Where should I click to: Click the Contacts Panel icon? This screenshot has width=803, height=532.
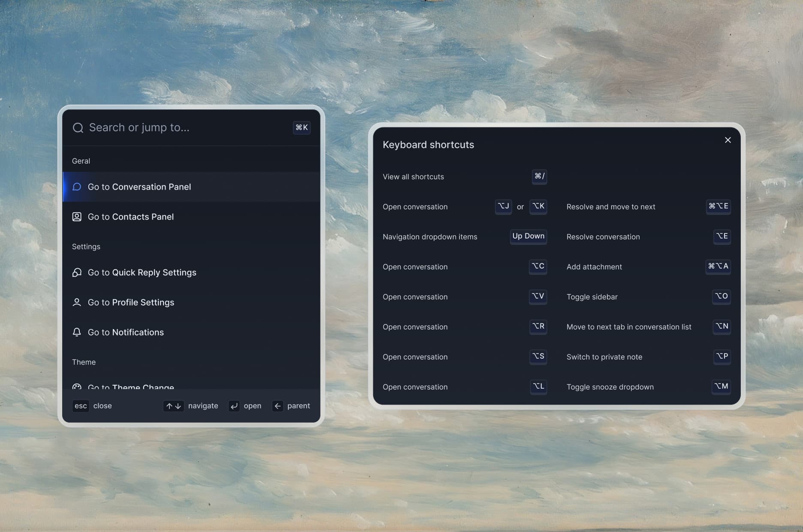click(77, 217)
